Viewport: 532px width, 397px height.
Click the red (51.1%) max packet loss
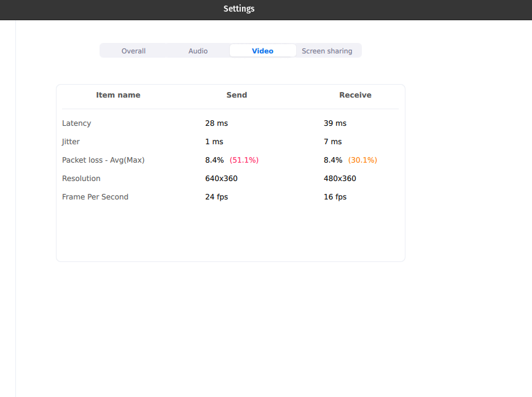244,160
